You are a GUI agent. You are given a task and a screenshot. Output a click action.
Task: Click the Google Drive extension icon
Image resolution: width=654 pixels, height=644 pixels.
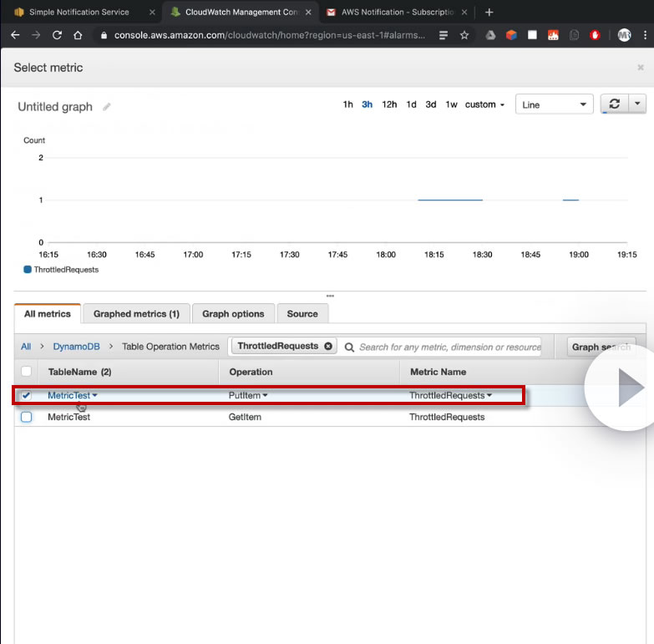pyautogui.click(x=490, y=35)
